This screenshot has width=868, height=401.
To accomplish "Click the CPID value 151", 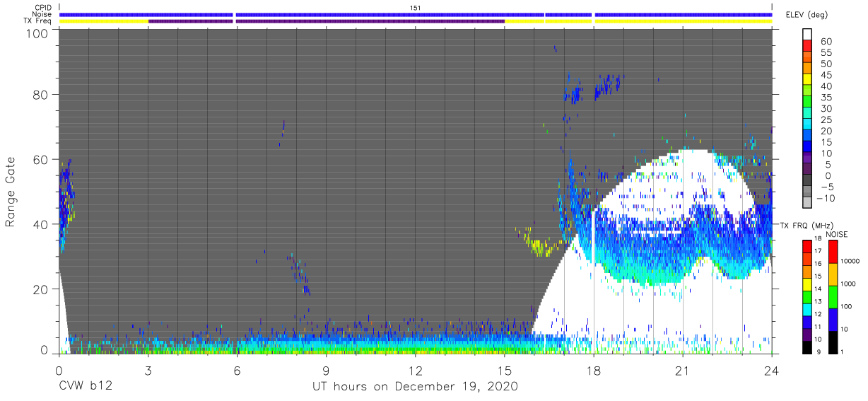I will click(415, 8).
